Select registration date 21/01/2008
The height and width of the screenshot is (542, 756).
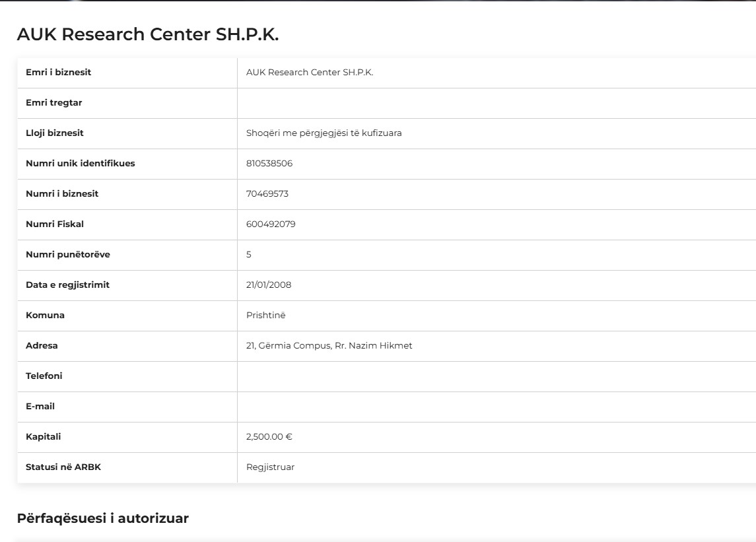269,285
